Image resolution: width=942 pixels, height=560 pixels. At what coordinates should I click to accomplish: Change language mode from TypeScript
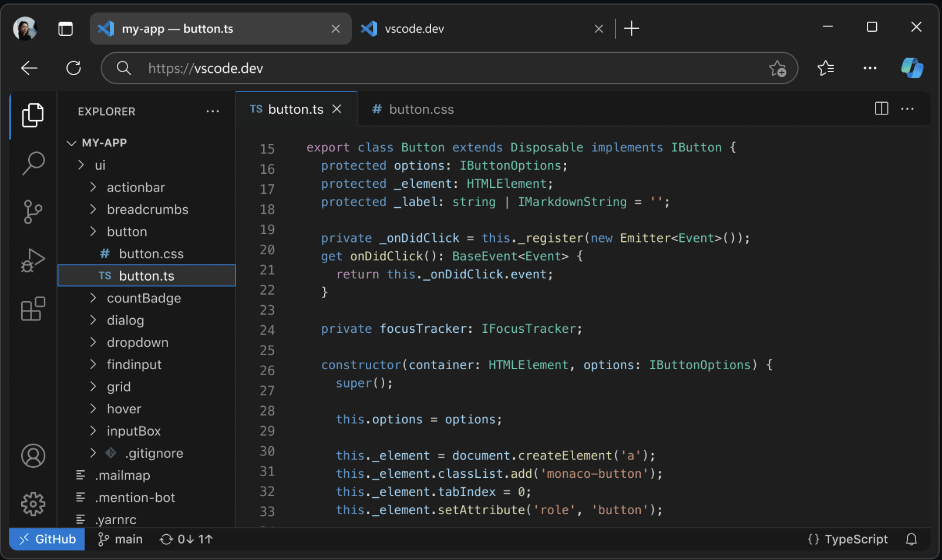pos(848,539)
